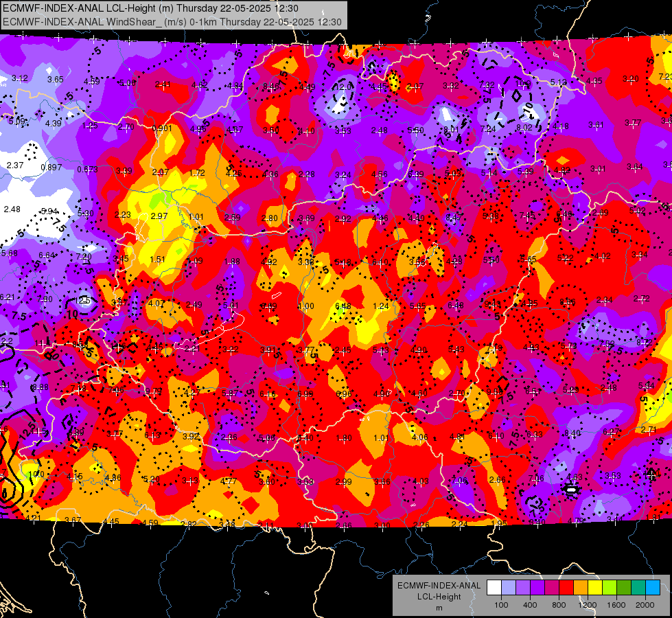Click the wind shear value 3.12
672x618 pixels.
pyautogui.click(x=20, y=78)
